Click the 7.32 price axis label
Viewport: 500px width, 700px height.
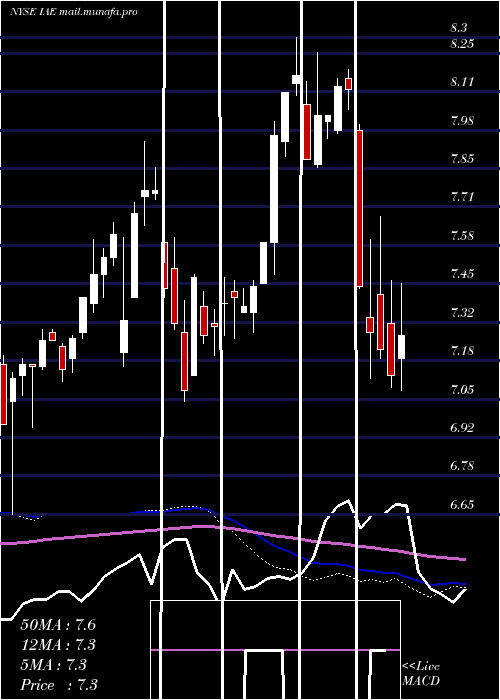coord(462,312)
